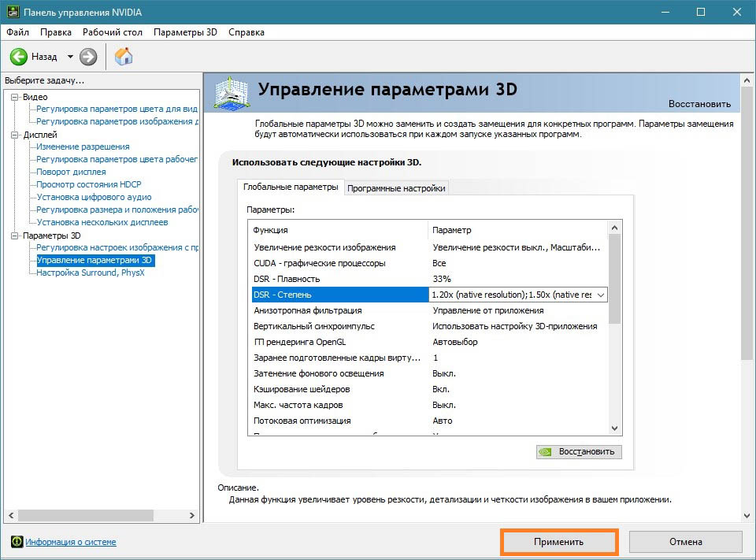This screenshot has height=560, width=756.
Task: Click task tree scroll left arrow
Action: 11,515
